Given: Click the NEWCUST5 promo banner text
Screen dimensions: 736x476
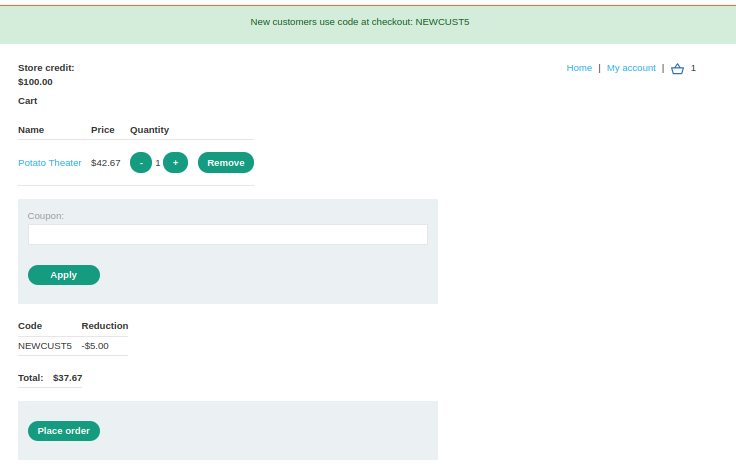Looking at the screenshot, I should tap(359, 22).
